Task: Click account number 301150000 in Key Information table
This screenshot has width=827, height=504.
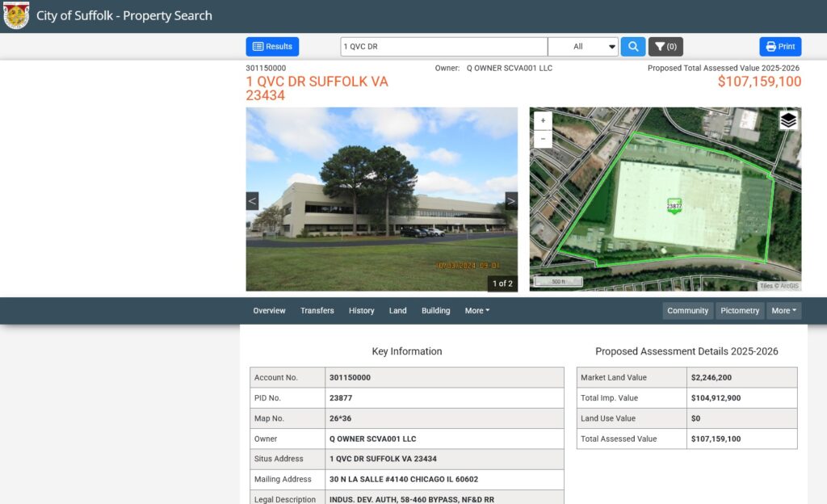Action: point(350,377)
